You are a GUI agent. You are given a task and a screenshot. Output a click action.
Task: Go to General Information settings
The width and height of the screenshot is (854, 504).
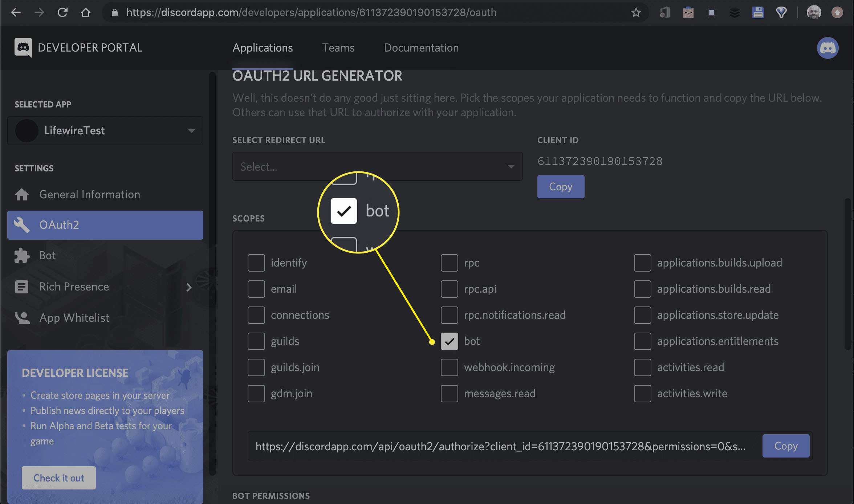[105, 195]
